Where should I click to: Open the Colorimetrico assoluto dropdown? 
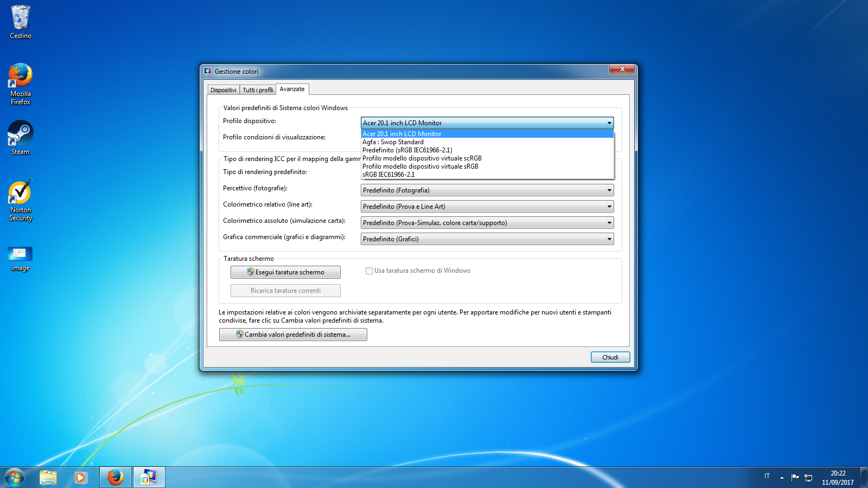pos(487,223)
